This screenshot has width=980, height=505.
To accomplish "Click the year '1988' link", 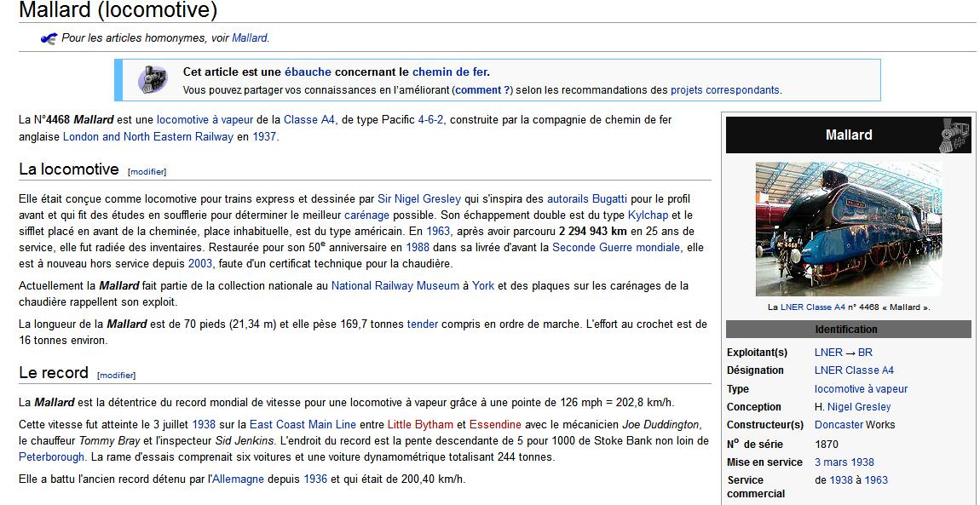I will click(x=418, y=247).
